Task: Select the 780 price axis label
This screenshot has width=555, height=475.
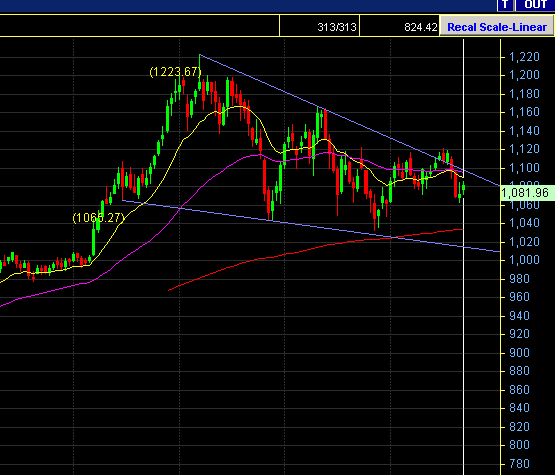Action: click(519, 463)
